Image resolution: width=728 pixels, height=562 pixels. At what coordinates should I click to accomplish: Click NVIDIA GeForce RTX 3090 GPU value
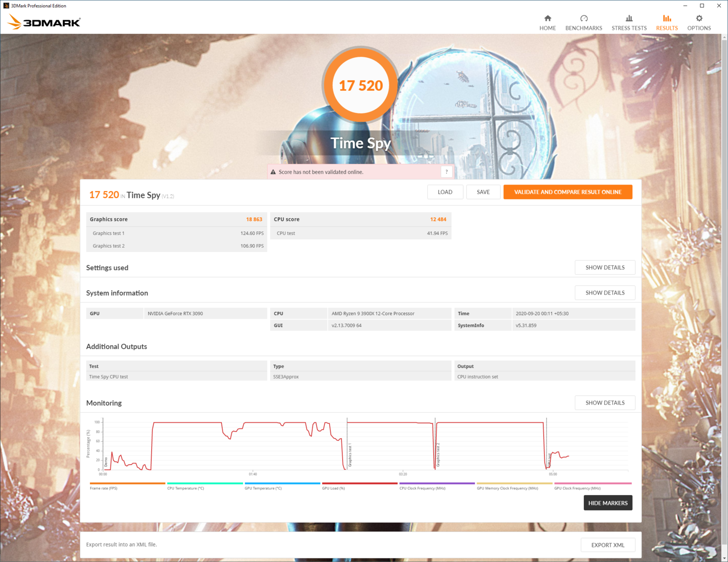click(x=175, y=314)
